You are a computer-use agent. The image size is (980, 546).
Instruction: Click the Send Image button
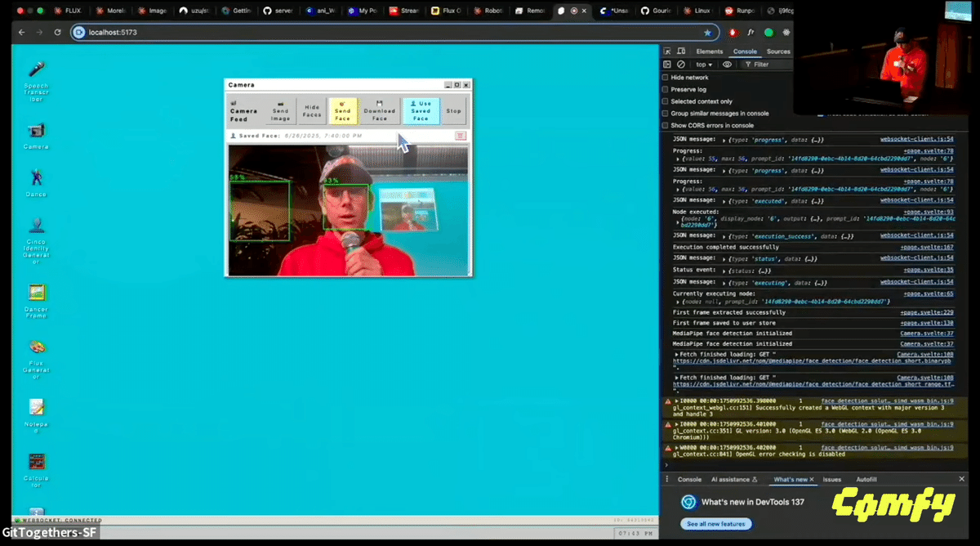pos(280,111)
